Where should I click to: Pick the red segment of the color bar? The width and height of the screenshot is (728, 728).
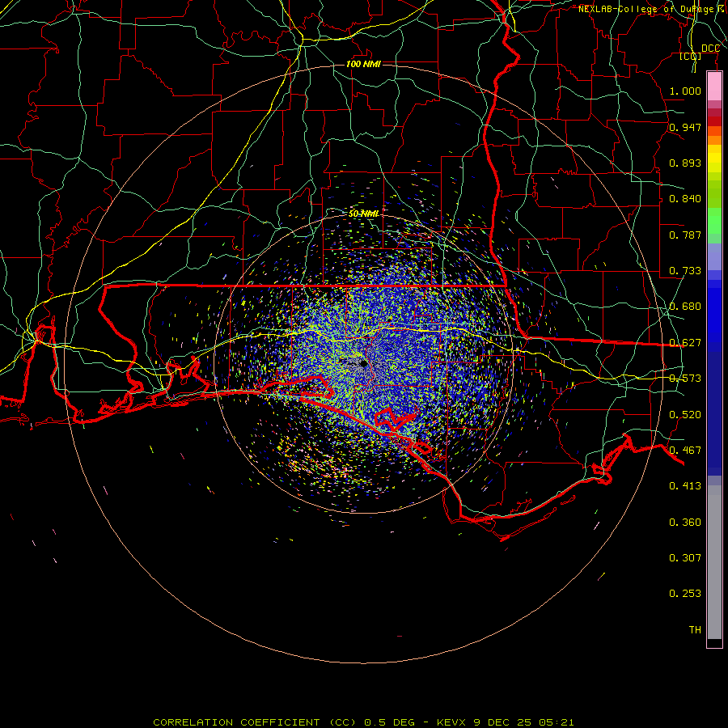714,121
